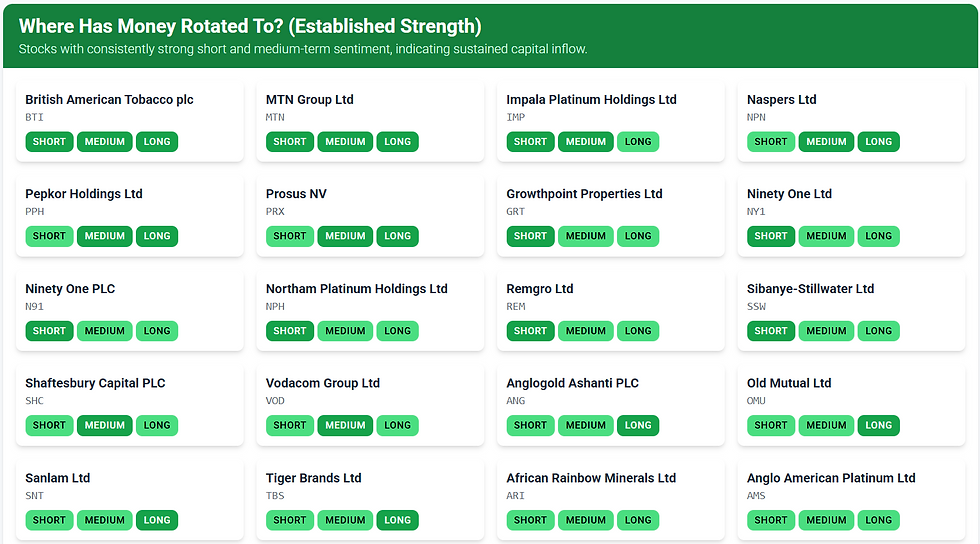980x544 pixels.
Task: Click LONG badge on Tiger Brands card
Action: click(398, 520)
